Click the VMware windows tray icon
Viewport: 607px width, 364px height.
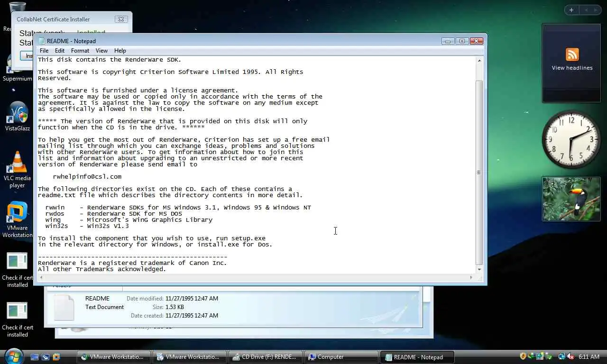540,356
